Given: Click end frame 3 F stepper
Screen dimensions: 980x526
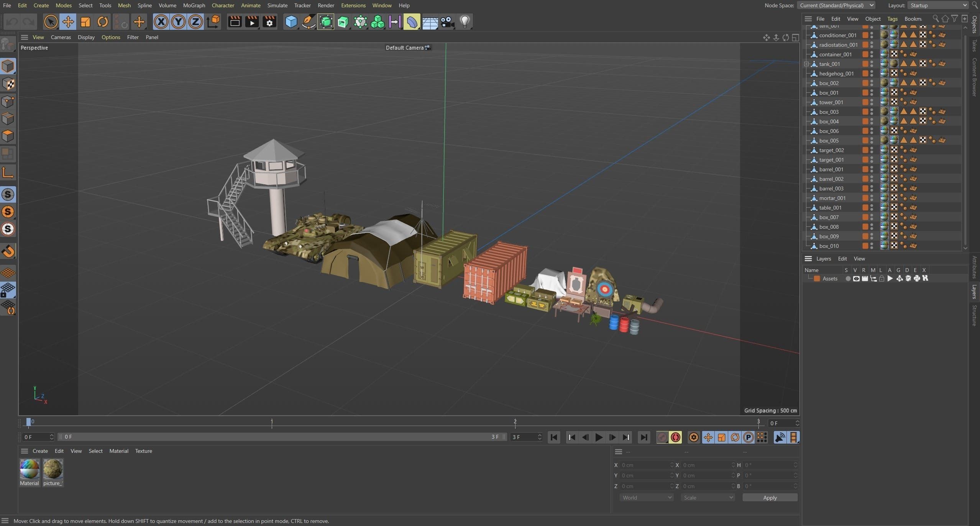Looking at the screenshot, I should coord(540,437).
